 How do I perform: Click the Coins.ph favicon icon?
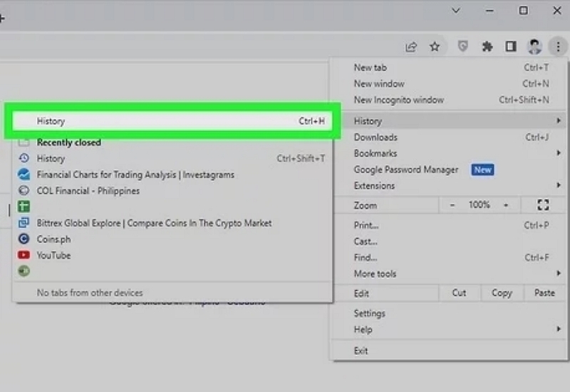tap(24, 239)
